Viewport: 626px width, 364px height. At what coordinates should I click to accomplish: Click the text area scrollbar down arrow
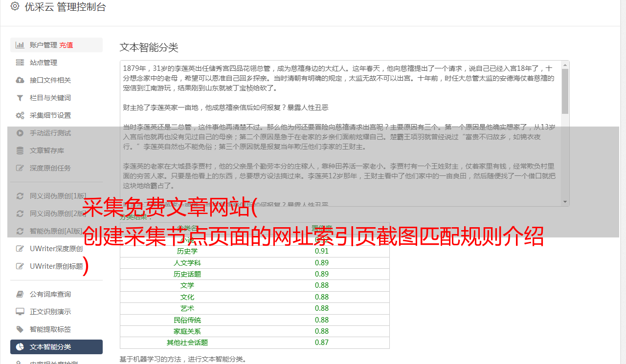point(565,202)
